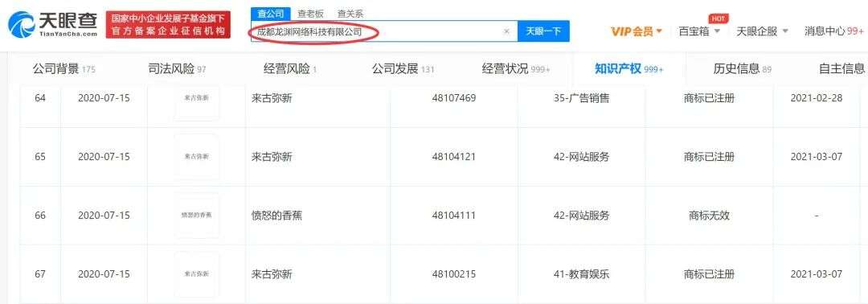Open trademark thumbnail in row 65
The width and height of the screenshot is (868, 304).
(197, 157)
